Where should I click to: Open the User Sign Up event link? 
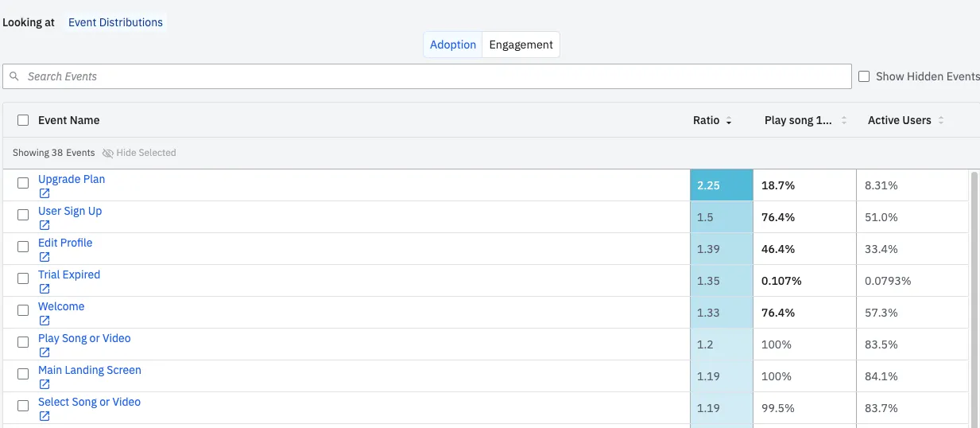70,211
